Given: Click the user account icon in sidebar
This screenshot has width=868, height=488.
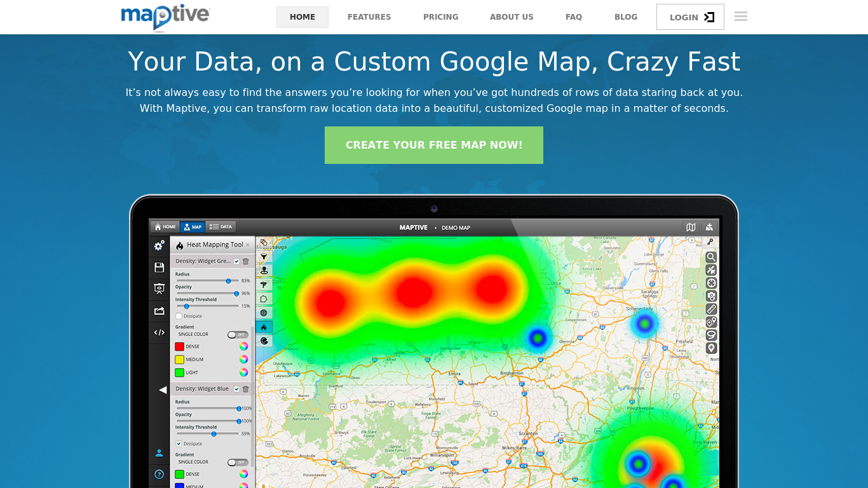Looking at the screenshot, I should [159, 453].
